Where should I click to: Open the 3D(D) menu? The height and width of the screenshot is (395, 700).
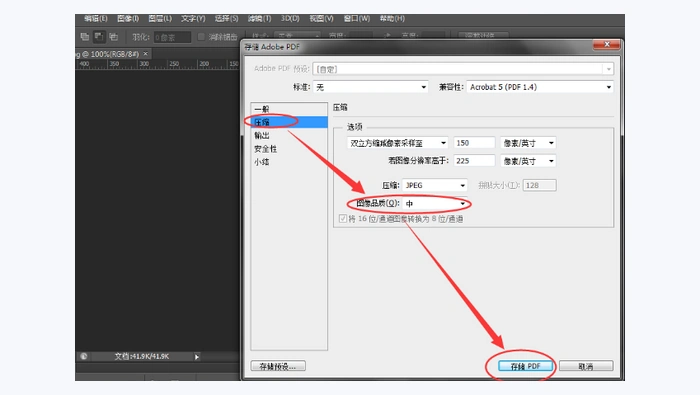pos(290,18)
